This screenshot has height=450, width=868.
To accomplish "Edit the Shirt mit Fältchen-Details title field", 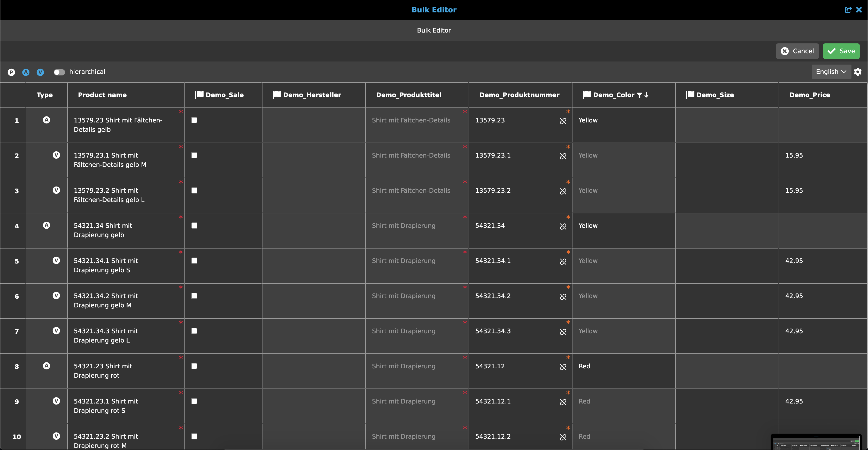I will point(411,120).
